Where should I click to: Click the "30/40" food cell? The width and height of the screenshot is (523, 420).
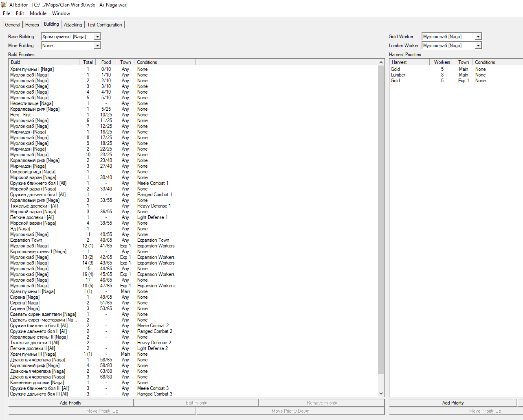[106, 177]
